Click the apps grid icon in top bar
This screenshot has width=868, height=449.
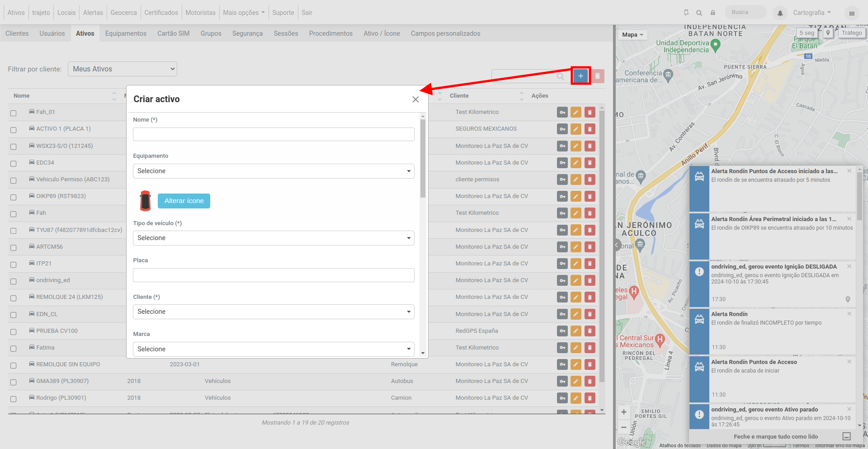tap(852, 13)
